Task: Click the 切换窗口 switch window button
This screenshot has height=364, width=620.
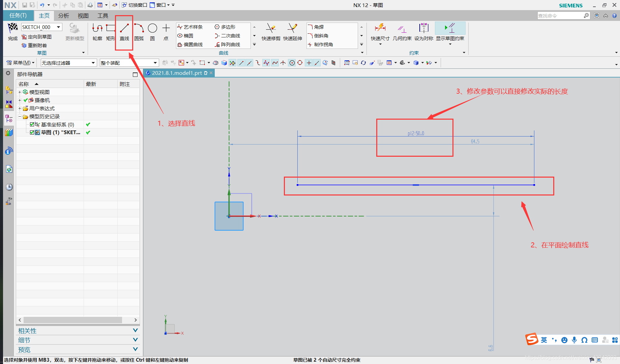Action: [x=135, y=5]
